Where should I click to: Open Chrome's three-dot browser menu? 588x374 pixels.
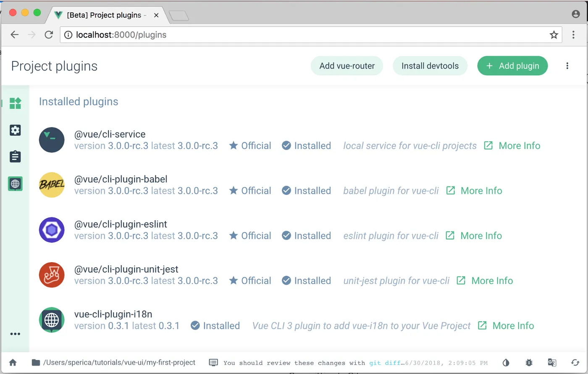tap(573, 35)
